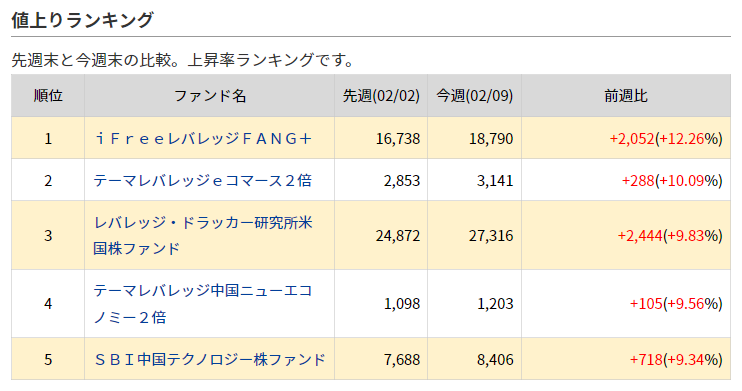Click the 先週(02/02) column header

click(x=381, y=96)
